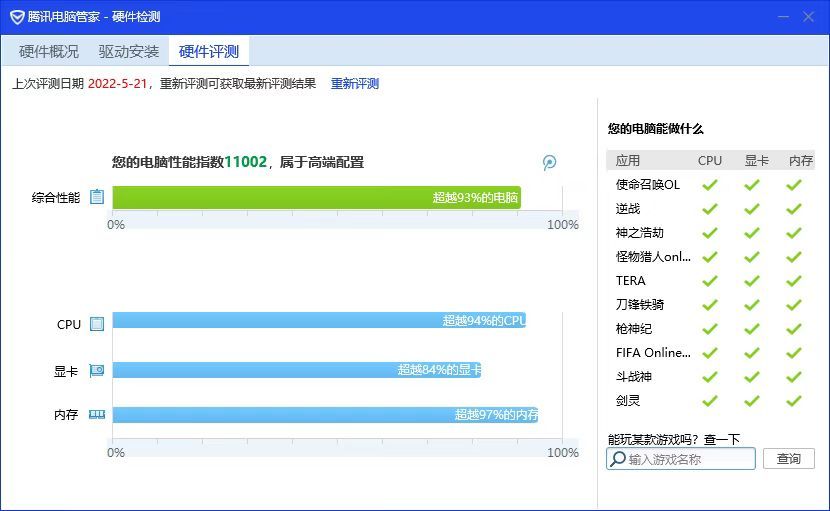
Task: Select the TERA game row
Action: (710, 281)
